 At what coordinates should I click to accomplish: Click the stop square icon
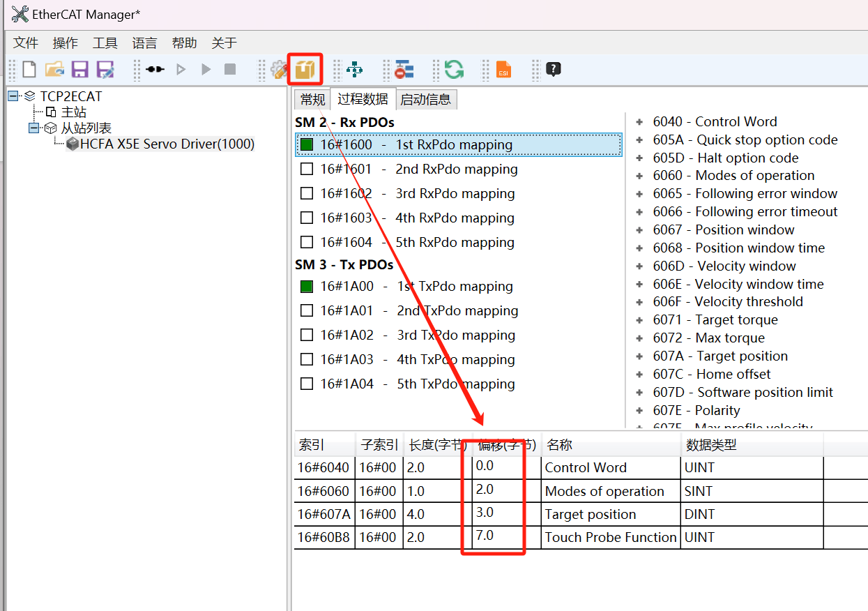[x=230, y=69]
